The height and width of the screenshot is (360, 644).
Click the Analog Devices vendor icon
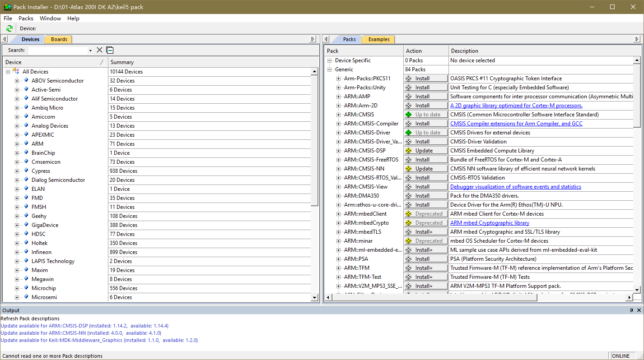coord(26,125)
